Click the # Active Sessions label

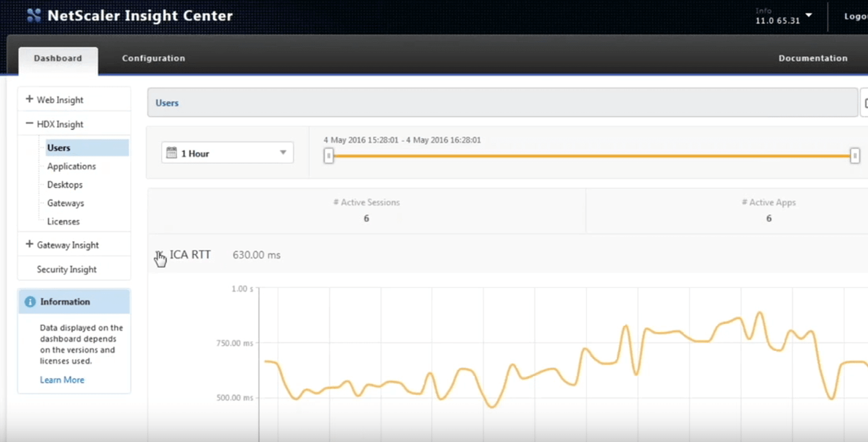pos(366,202)
